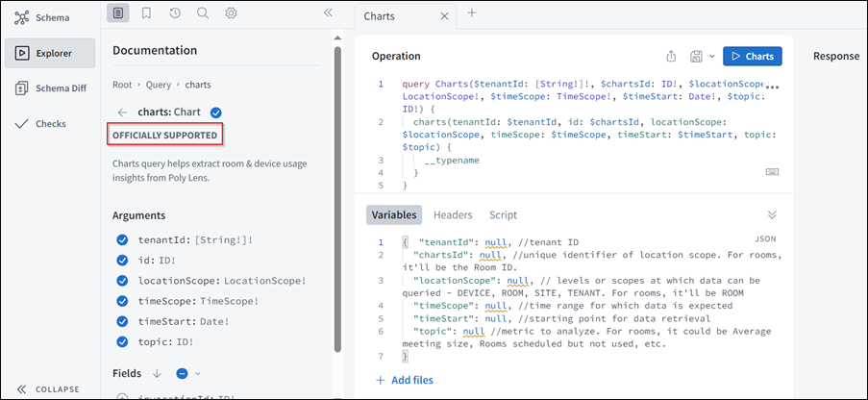Open the bookmarks (operation collections) icon

point(146,12)
